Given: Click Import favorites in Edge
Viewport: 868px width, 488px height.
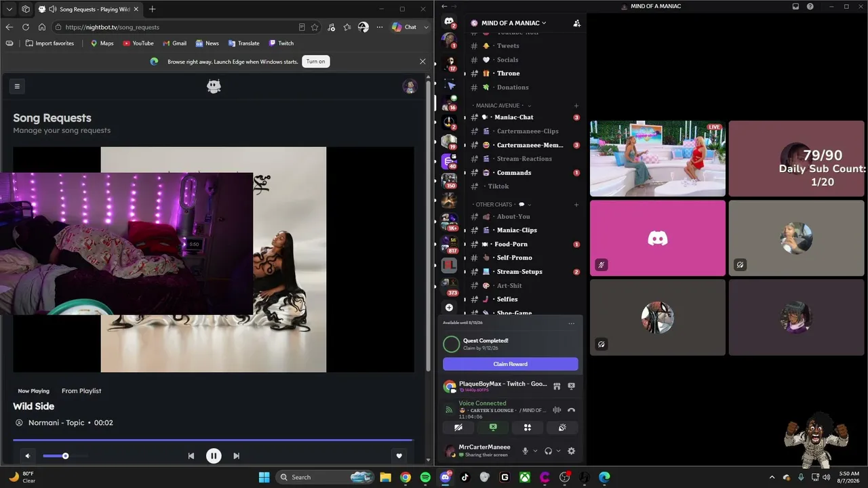Looking at the screenshot, I should click(x=50, y=43).
